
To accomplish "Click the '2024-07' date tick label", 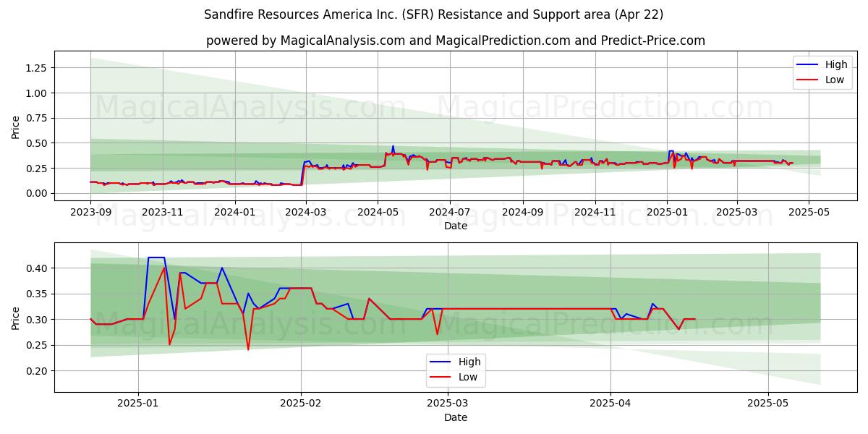I will click(450, 213).
